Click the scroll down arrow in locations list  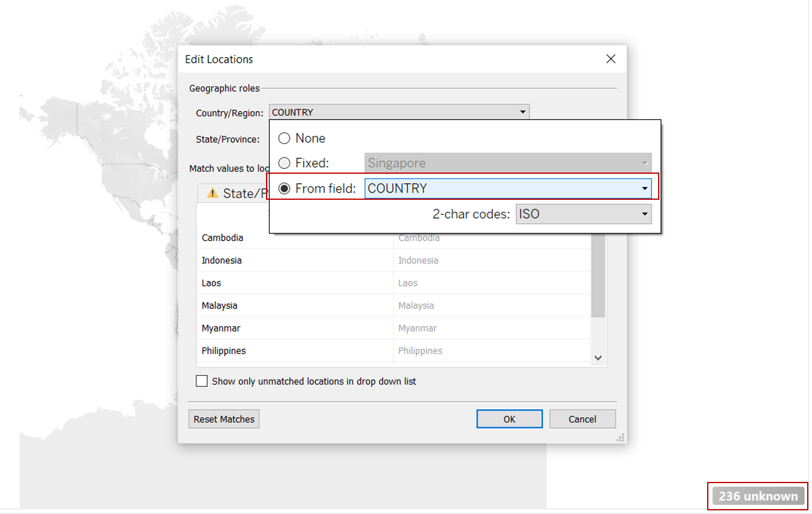598,358
